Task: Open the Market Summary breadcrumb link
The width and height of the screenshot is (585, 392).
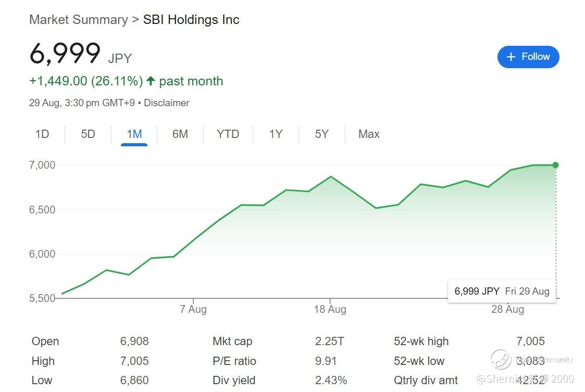Action: 78,20
